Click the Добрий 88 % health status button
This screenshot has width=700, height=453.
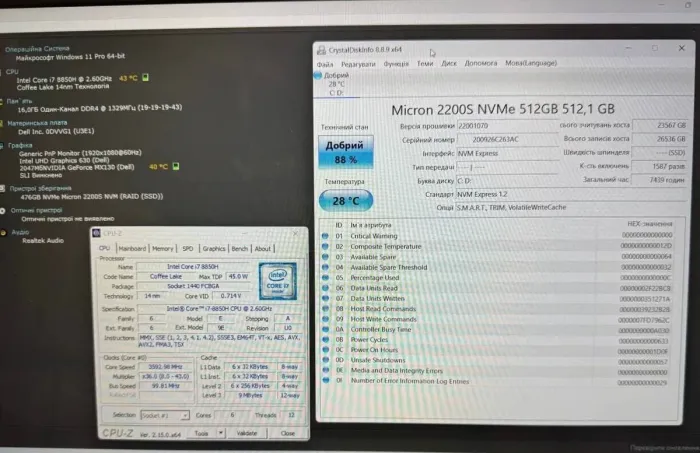[x=346, y=152]
